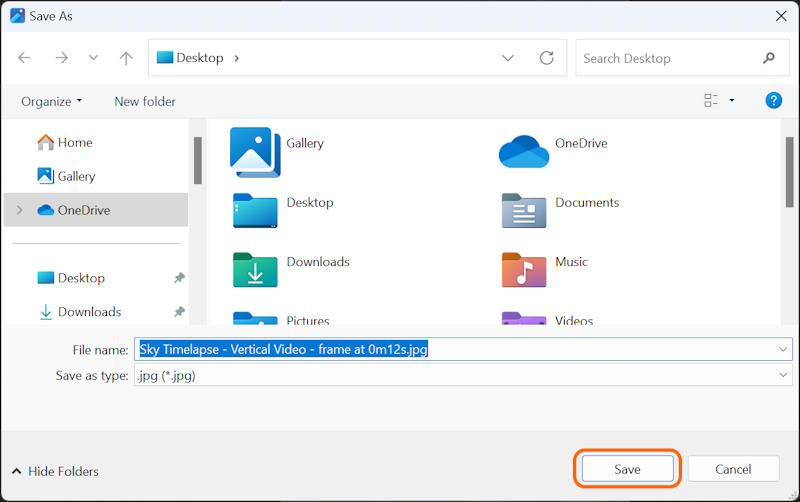
Task: Click the Up directory arrow
Action: [x=126, y=58]
